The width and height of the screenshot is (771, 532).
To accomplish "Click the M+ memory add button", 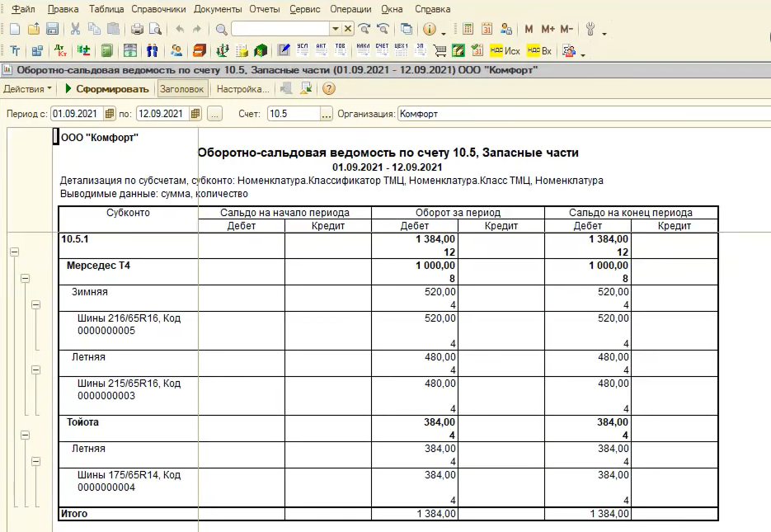I will (x=548, y=29).
